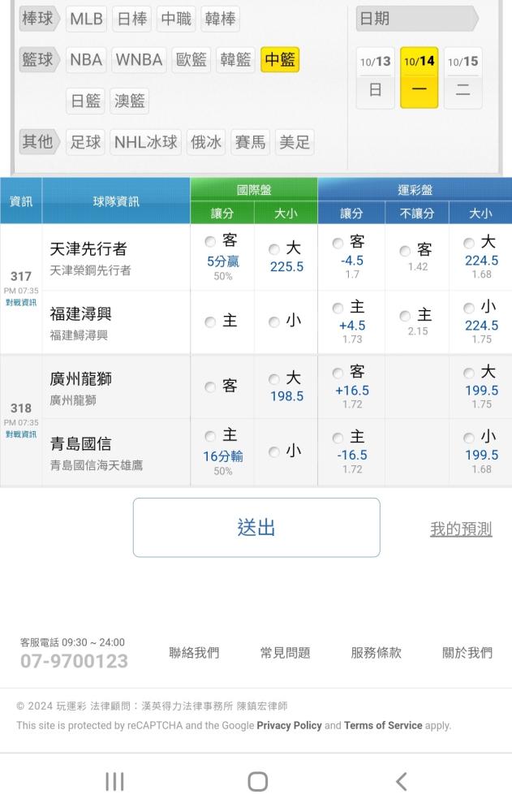Switch to NHL冰球 tab
Screen dimensions: 512x812
[145, 142]
